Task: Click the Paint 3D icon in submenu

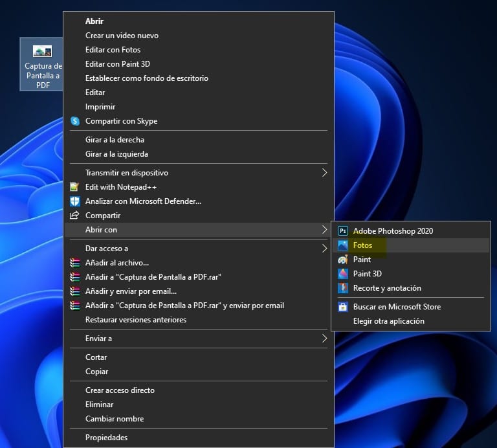Action: (342, 274)
